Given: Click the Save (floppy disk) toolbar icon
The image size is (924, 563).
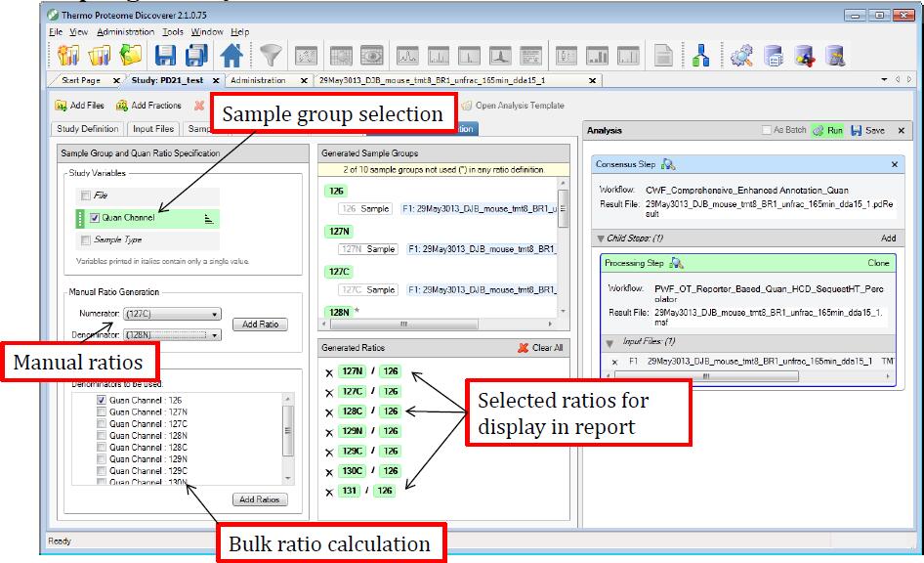Looking at the screenshot, I should coord(167,56).
